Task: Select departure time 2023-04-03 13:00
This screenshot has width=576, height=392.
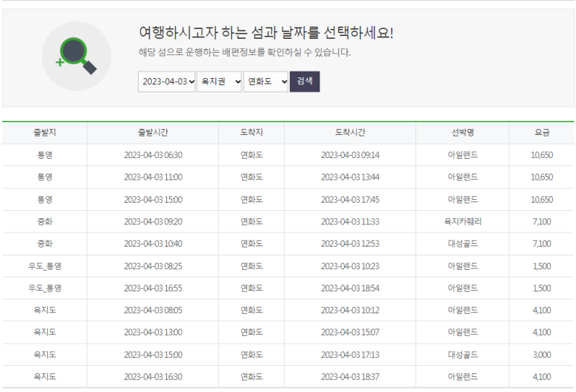Action: (153, 332)
